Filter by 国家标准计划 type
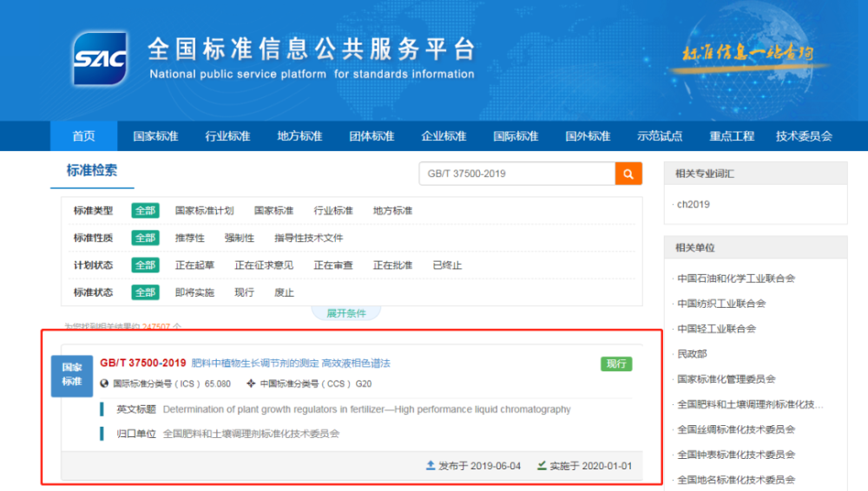Viewport: 868px width, 491px height. [204, 210]
